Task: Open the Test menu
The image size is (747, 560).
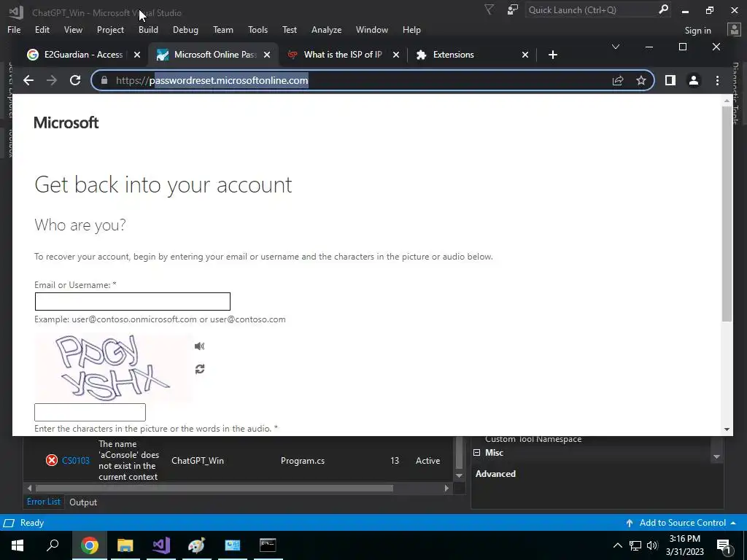Action: click(x=289, y=30)
